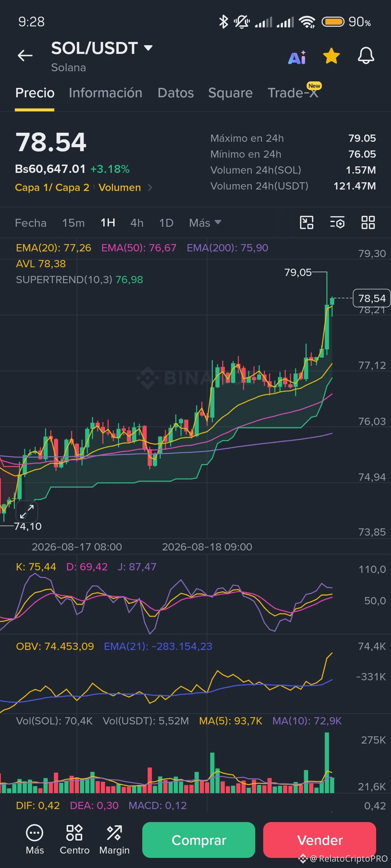The image size is (391, 868).
Task: Open the chart drawing tools icon
Action: click(x=307, y=222)
